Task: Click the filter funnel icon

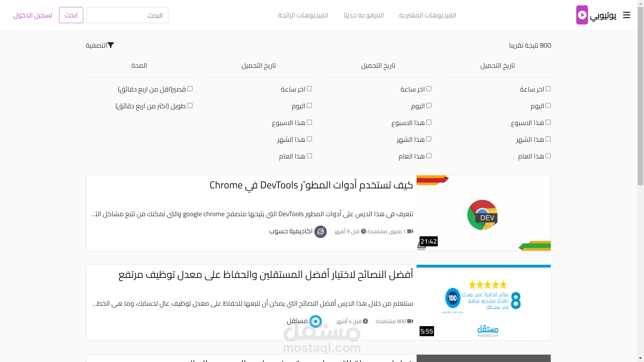Action: click(111, 45)
